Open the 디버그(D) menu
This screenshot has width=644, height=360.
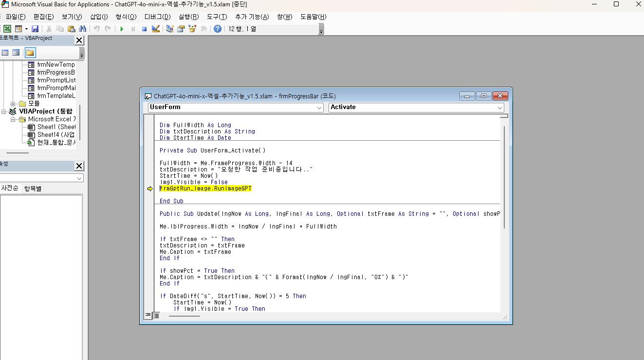[x=157, y=17]
